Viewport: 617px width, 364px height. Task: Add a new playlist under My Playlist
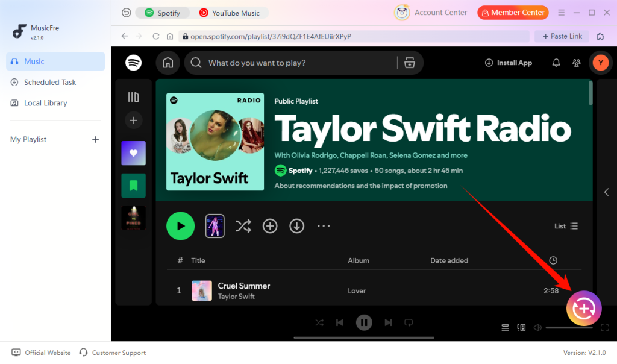(x=95, y=140)
